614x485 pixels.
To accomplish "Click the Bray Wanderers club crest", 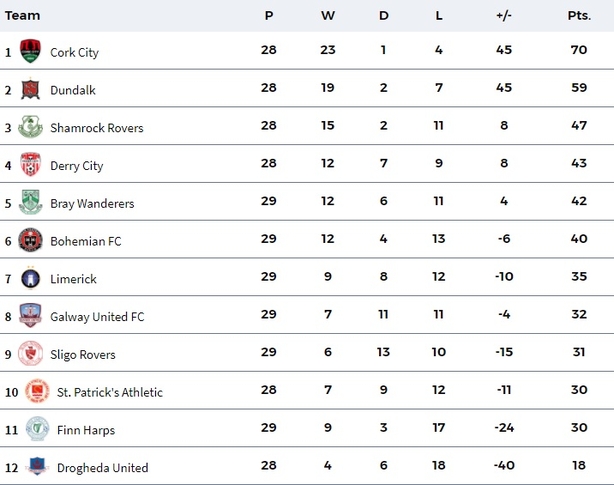I will [31, 202].
